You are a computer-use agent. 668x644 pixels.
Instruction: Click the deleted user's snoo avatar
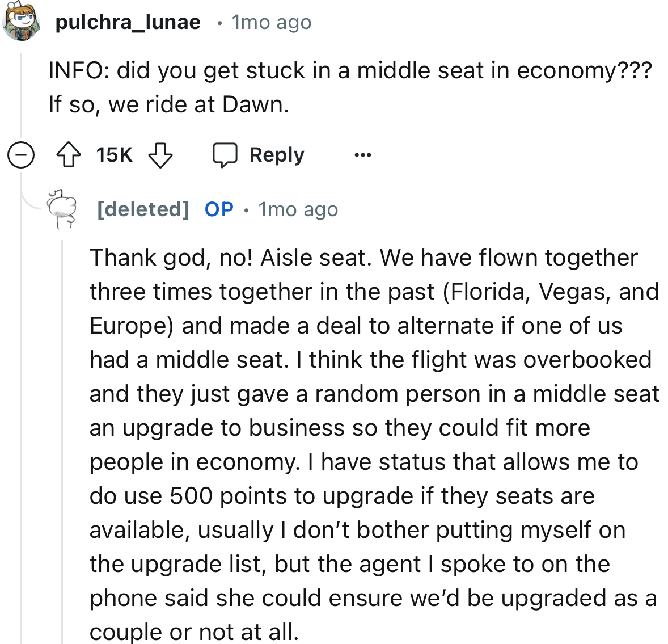pyautogui.click(x=61, y=208)
